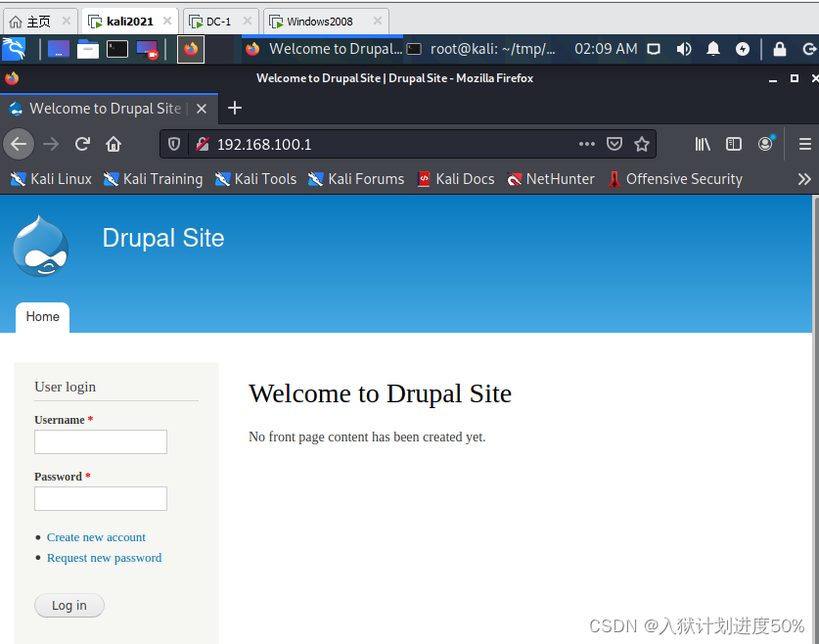
Task: Reload the current Drupal page
Action: [82, 144]
